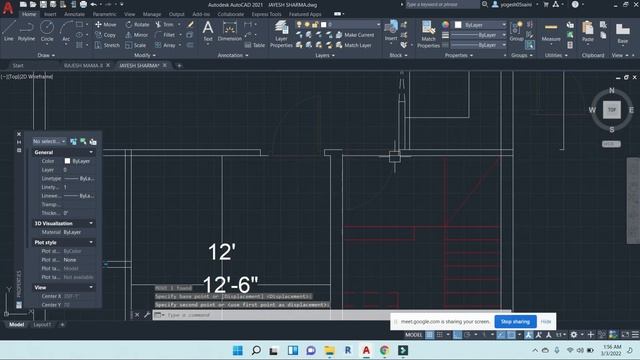Image resolution: width=640 pixels, height=360 pixels.
Task: Expand the Modify panel dropdown
Action: (144, 55)
